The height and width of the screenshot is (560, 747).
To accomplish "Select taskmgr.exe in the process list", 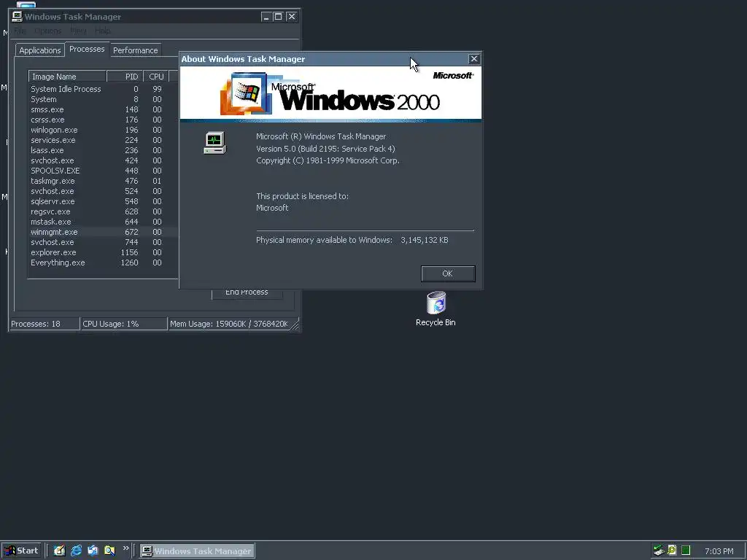I will [103, 181].
